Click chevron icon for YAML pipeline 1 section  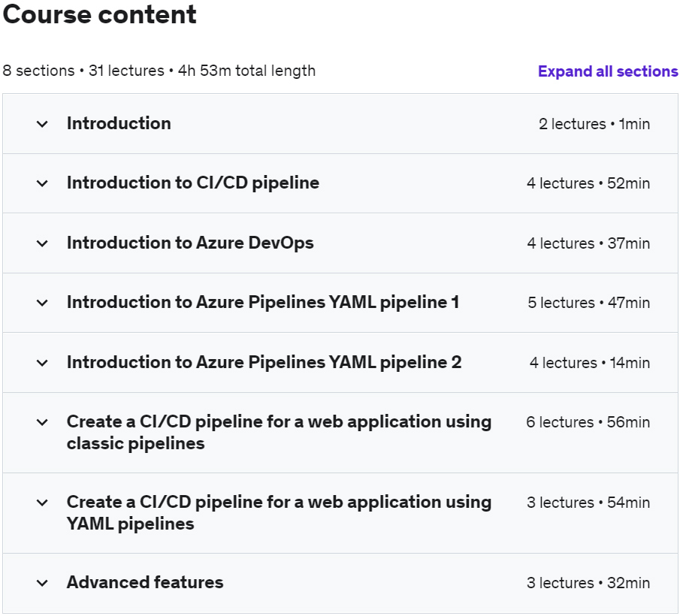click(42, 303)
